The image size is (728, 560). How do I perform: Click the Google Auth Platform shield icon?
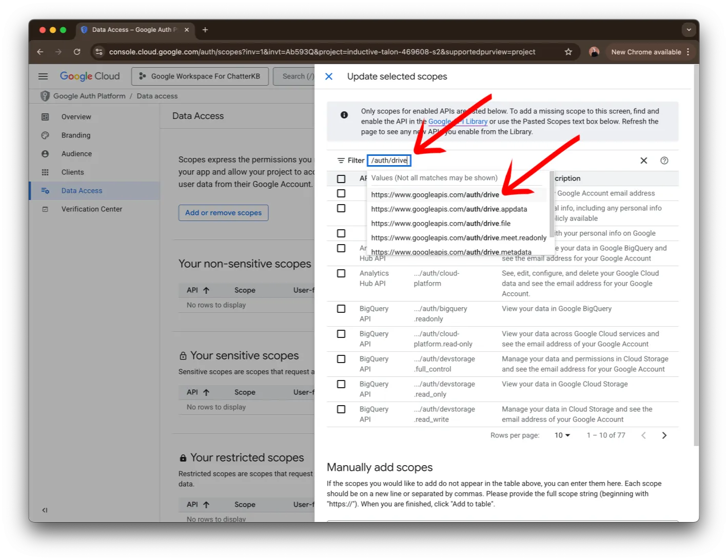[45, 96]
